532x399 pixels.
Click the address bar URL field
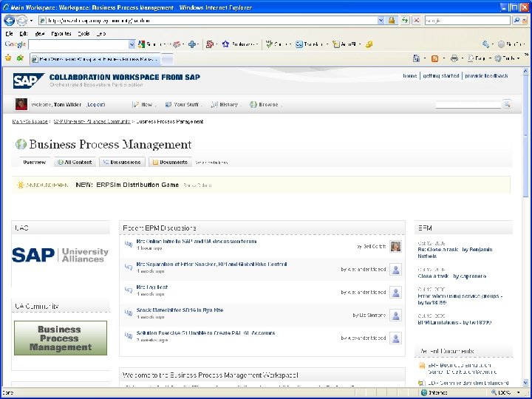coord(208,21)
